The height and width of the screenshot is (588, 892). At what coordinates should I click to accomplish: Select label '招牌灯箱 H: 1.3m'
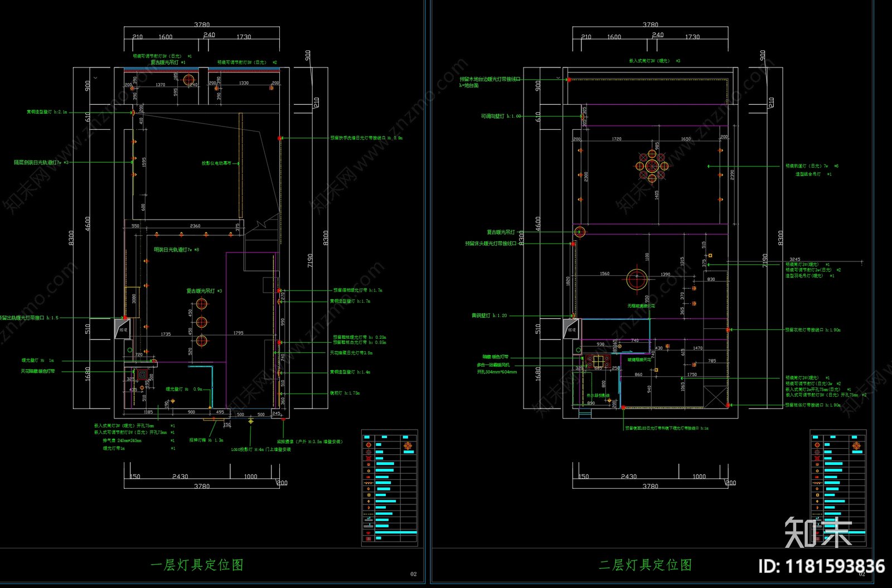[x=206, y=440]
